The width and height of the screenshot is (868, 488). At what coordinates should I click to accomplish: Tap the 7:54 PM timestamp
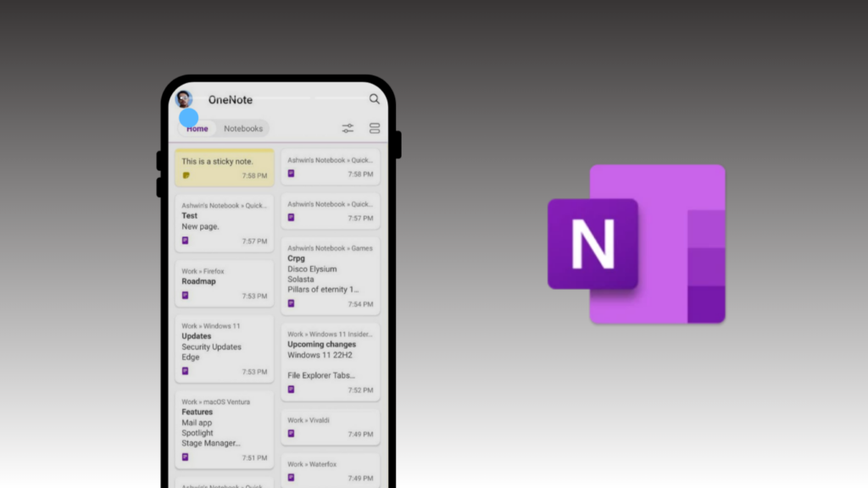[x=360, y=304]
